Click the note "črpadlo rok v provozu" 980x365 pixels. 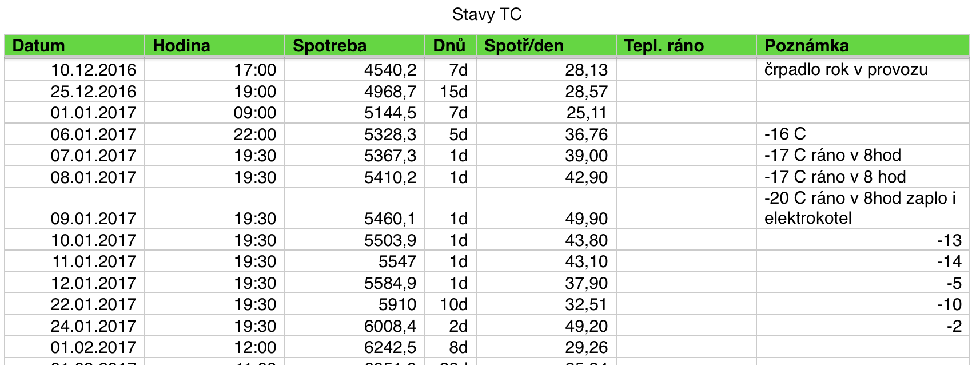pos(846,70)
